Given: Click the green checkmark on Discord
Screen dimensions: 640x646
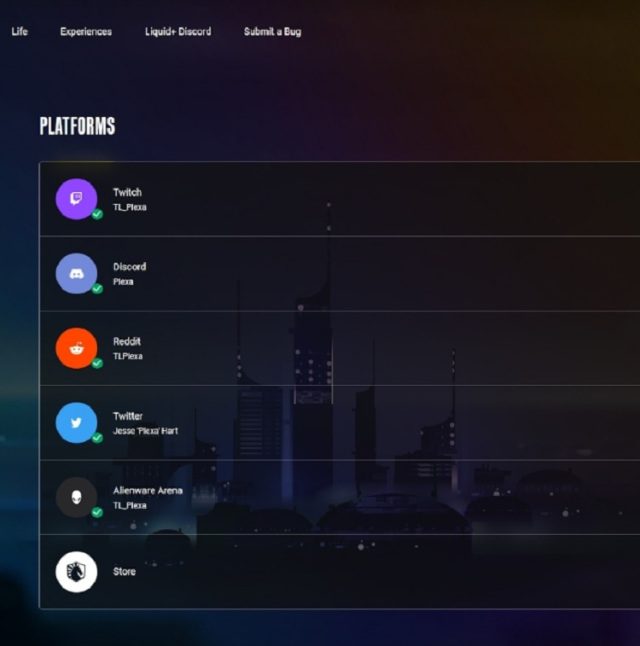Looking at the screenshot, I should coord(97,289).
